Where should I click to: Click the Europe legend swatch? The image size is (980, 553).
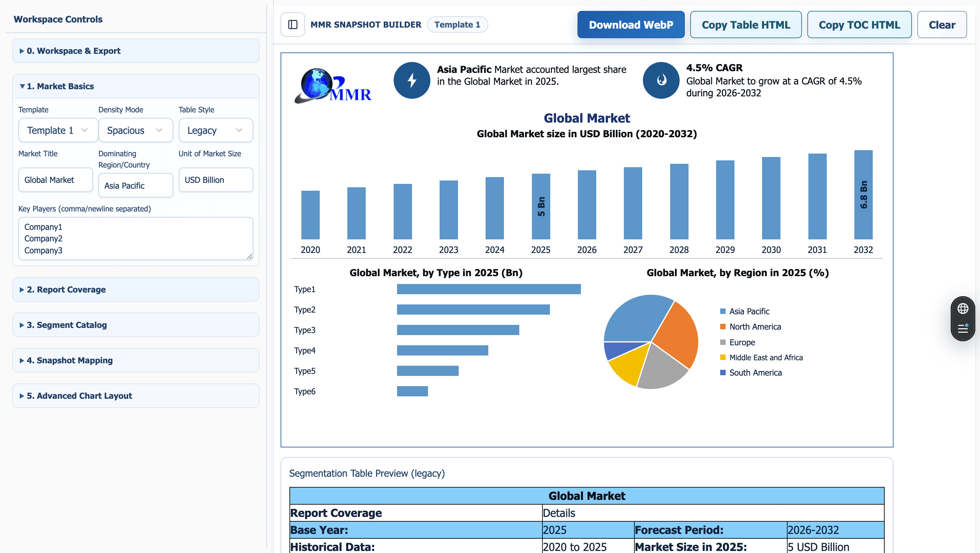pos(723,342)
